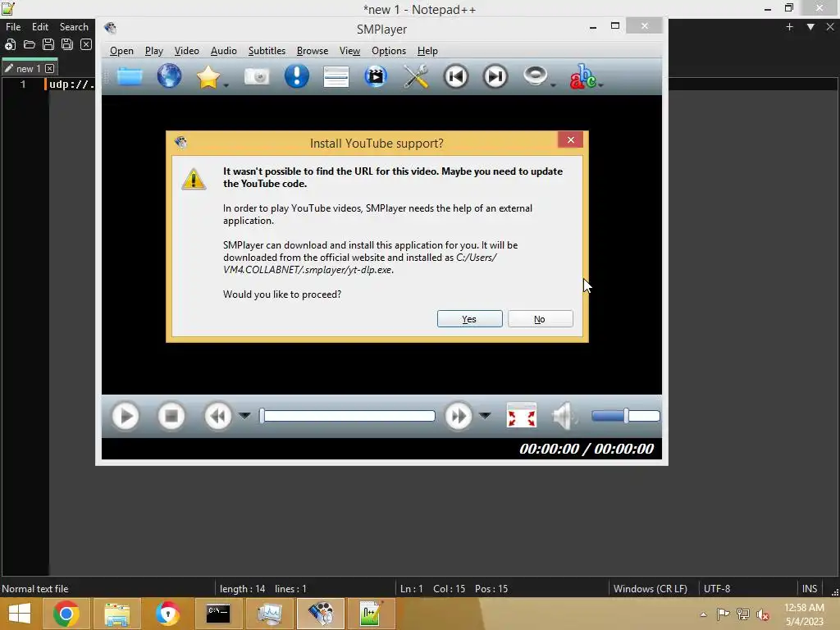The height and width of the screenshot is (630, 840).
Task: Expand the audio track dropdown arrow
Action: [x=554, y=85]
